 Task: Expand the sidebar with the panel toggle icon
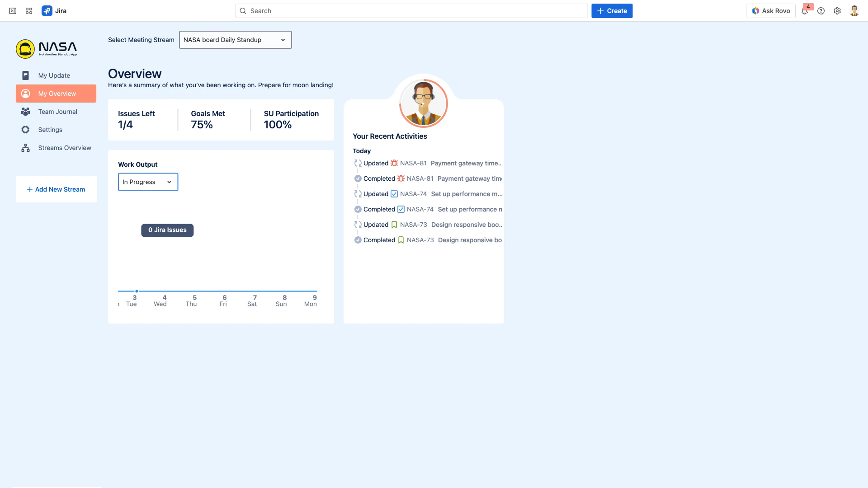click(x=12, y=10)
